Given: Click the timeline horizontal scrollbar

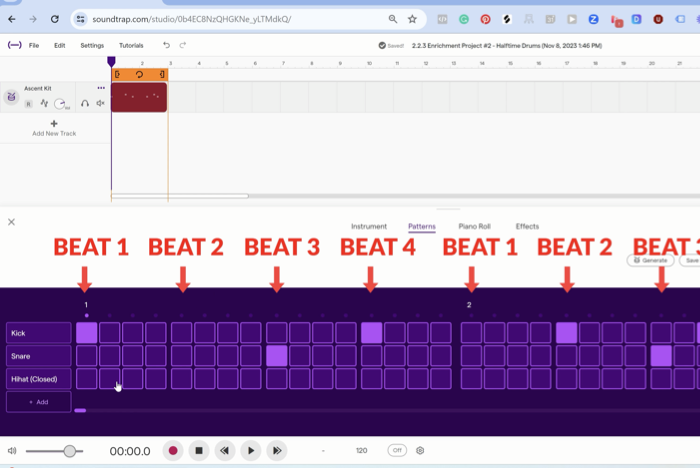Looking at the screenshot, I should coord(180,196).
